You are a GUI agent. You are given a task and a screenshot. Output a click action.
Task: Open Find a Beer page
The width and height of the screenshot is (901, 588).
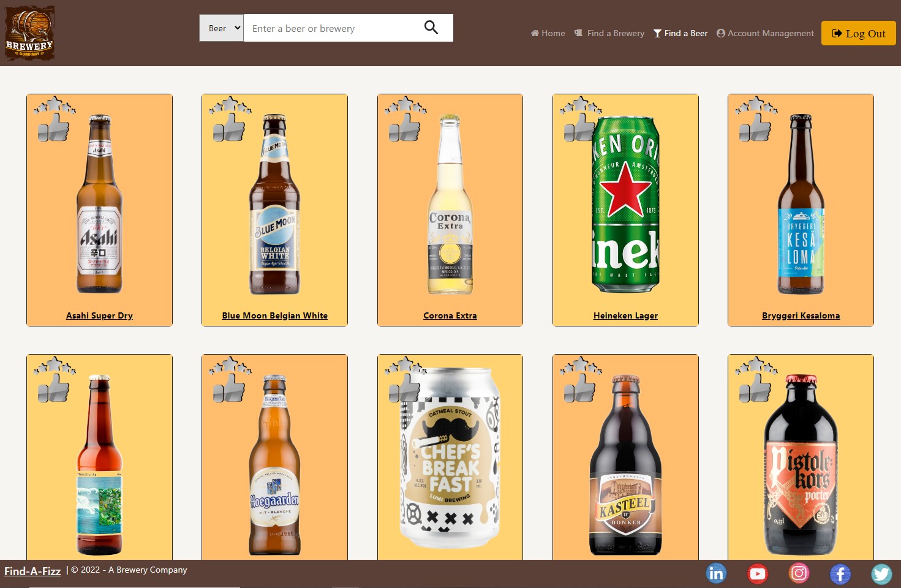(680, 33)
